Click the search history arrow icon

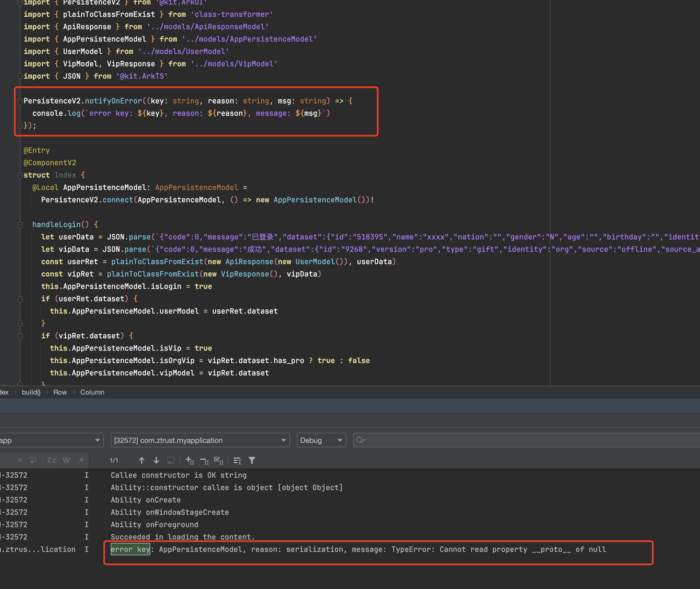33,461
